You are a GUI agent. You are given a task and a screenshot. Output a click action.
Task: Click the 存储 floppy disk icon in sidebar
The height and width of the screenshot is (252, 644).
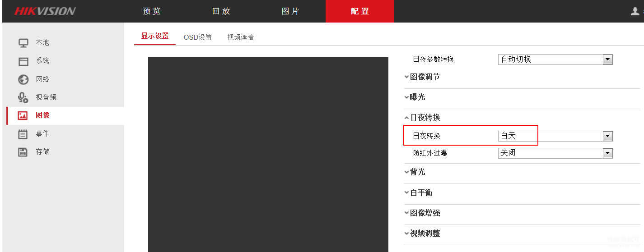click(x=23, y=152)
